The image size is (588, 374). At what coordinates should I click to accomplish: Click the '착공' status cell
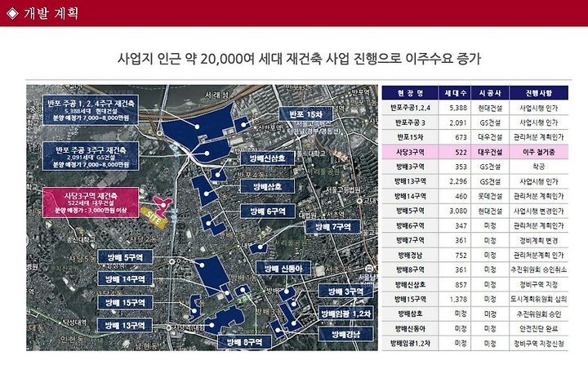pyautogui.click(x=538, y=167)
